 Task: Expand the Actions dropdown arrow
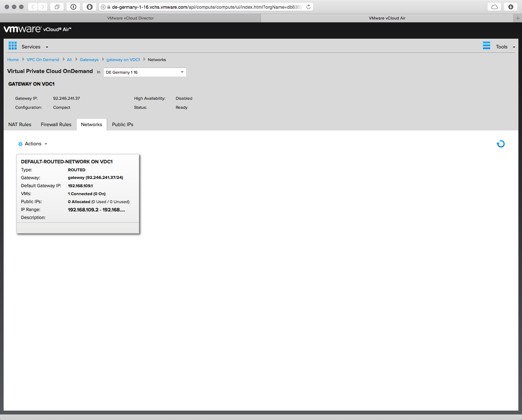[46, 144]
